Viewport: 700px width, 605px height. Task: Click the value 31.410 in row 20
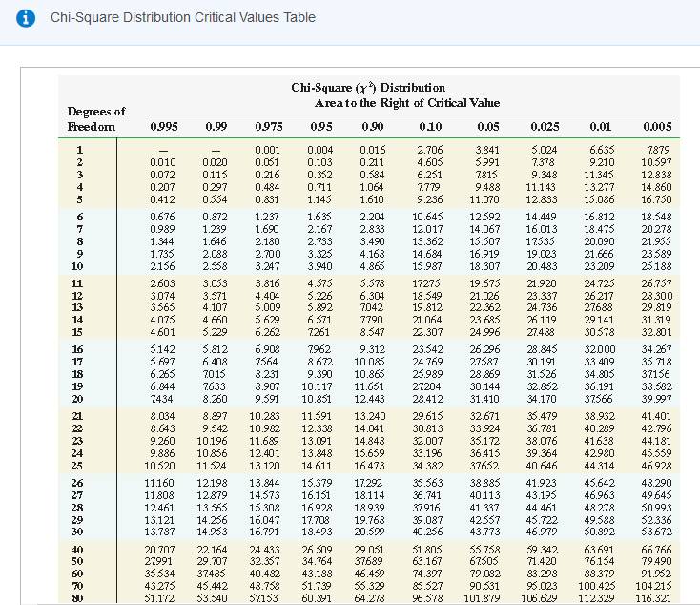(484, 399)
